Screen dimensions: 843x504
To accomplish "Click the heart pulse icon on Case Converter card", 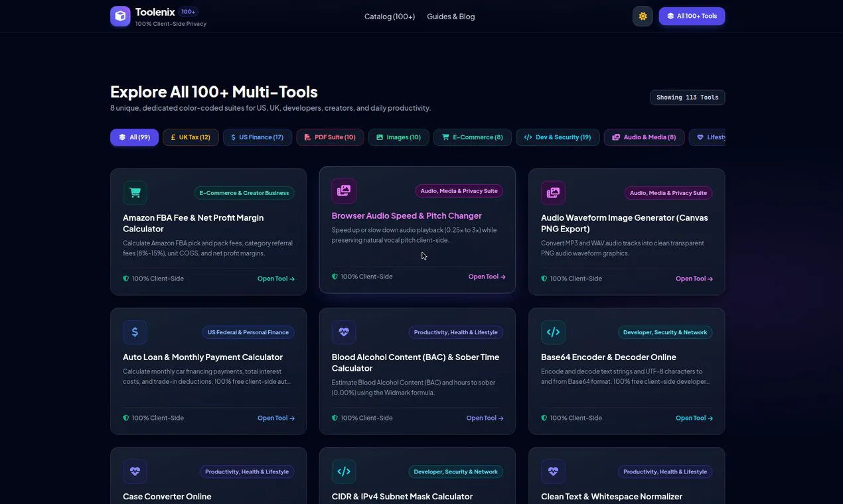I will tap(135, 472).
